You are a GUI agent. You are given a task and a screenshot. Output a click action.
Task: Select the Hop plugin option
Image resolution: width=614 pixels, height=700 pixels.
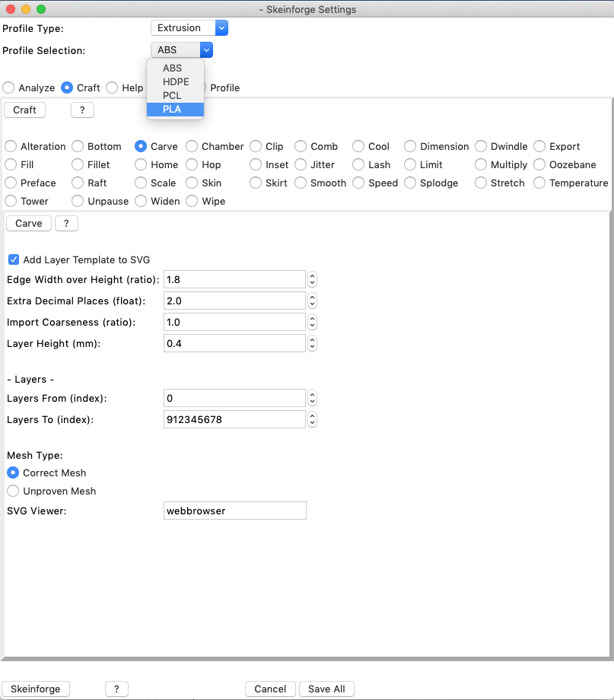tap(192, 165)
